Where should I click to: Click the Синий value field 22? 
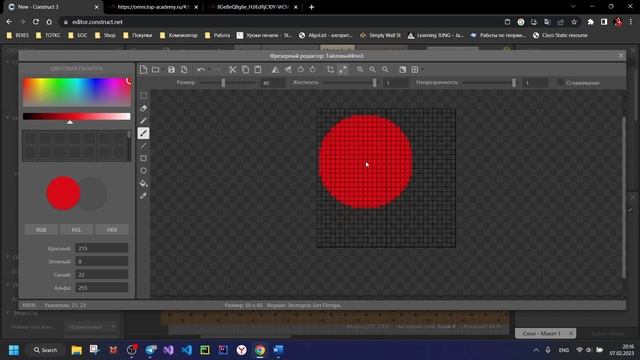pos(102,275)
